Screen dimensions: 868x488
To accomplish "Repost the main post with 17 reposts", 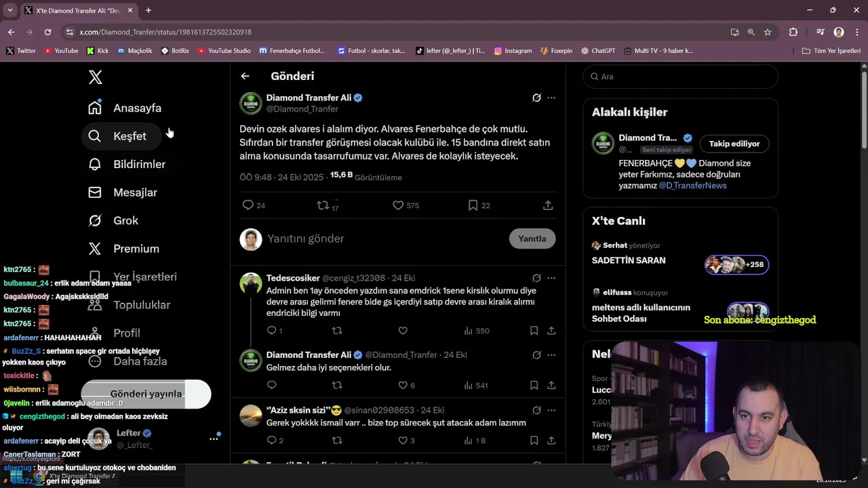I will [x=328, y=205].
